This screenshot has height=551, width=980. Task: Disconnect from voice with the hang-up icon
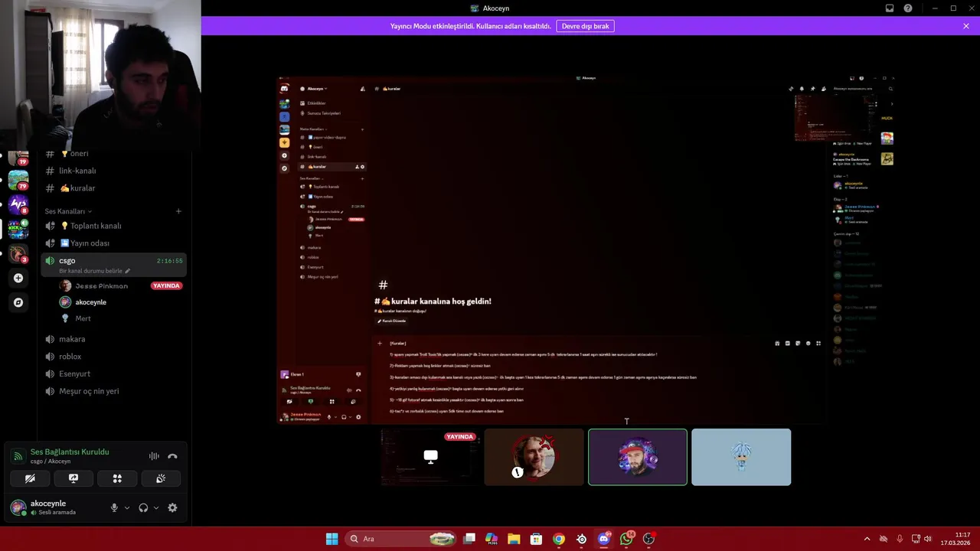click(x=172, y=456)
